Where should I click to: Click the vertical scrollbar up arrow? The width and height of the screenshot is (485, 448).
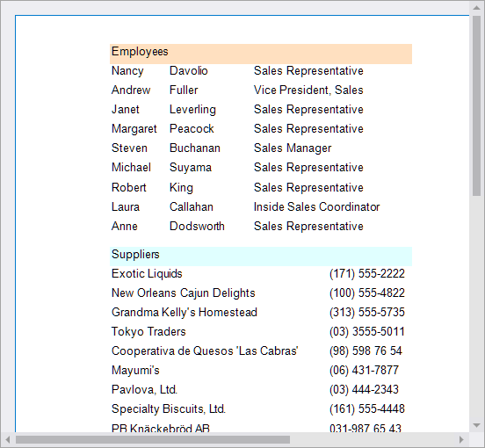point(476,7)
